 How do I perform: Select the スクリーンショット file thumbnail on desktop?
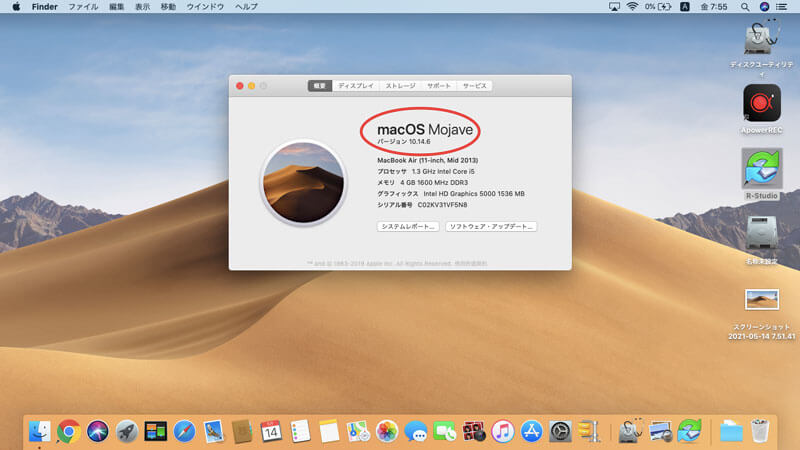click(762, 300)
